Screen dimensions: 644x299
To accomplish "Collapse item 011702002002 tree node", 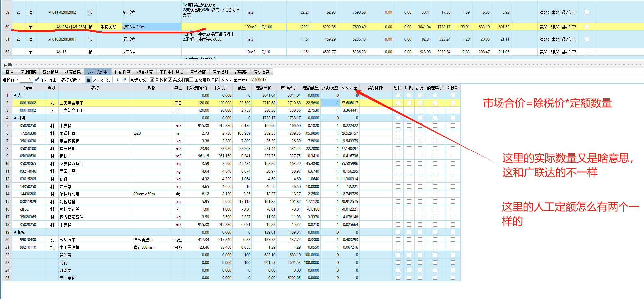I will tap(49, 12).
